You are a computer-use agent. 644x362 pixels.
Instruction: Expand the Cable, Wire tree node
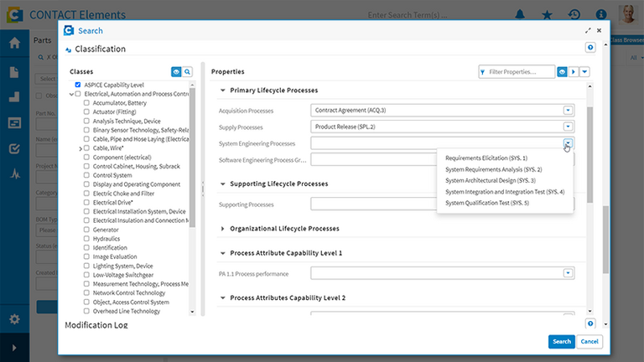80,148
